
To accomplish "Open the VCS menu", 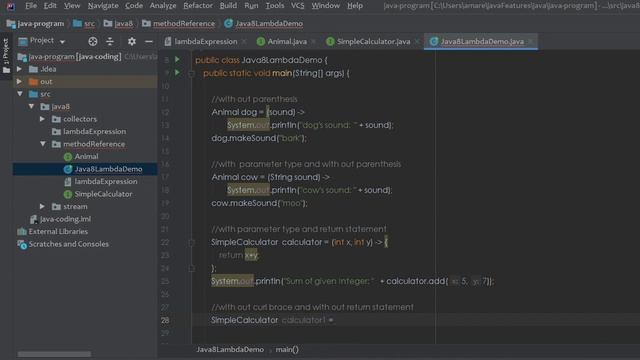I will [x=298, y=6].
